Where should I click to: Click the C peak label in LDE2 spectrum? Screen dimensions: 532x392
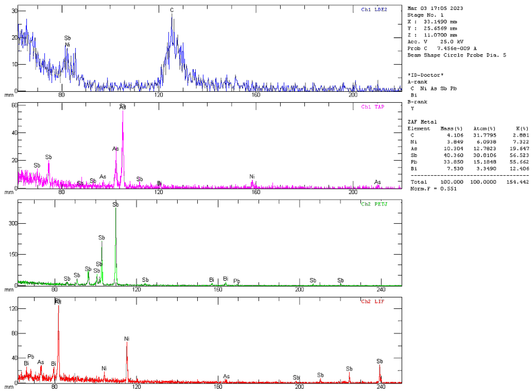[172, 10]
